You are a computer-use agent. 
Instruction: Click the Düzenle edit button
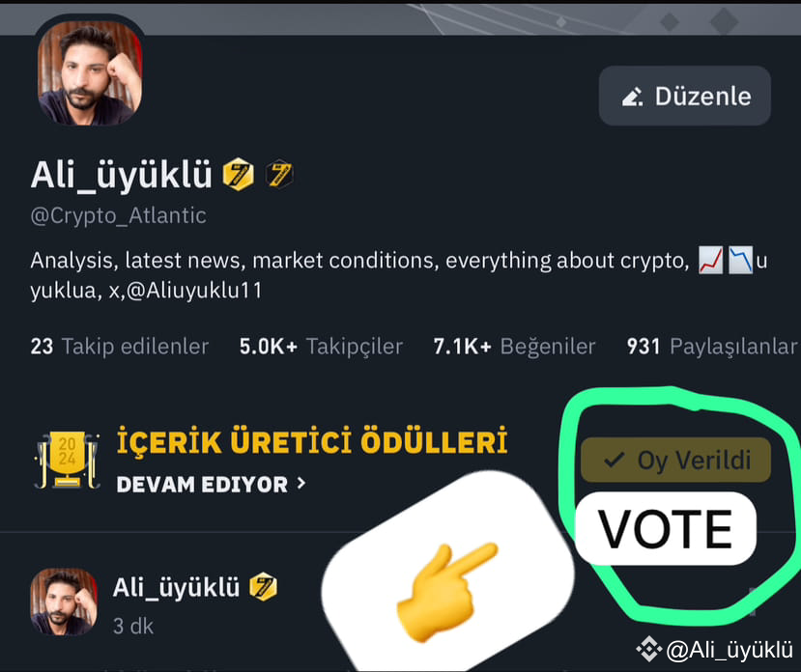pyautogui.click(x=684, y=96)
